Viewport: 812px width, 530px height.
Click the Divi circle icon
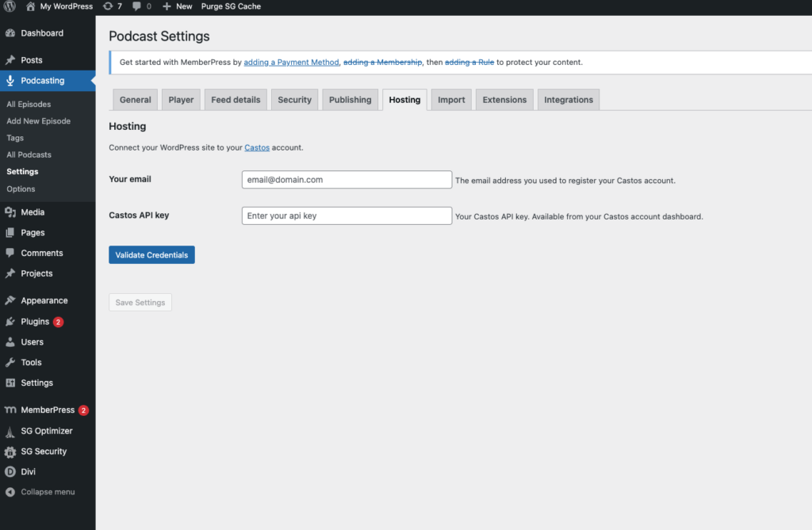pos(10,472)
